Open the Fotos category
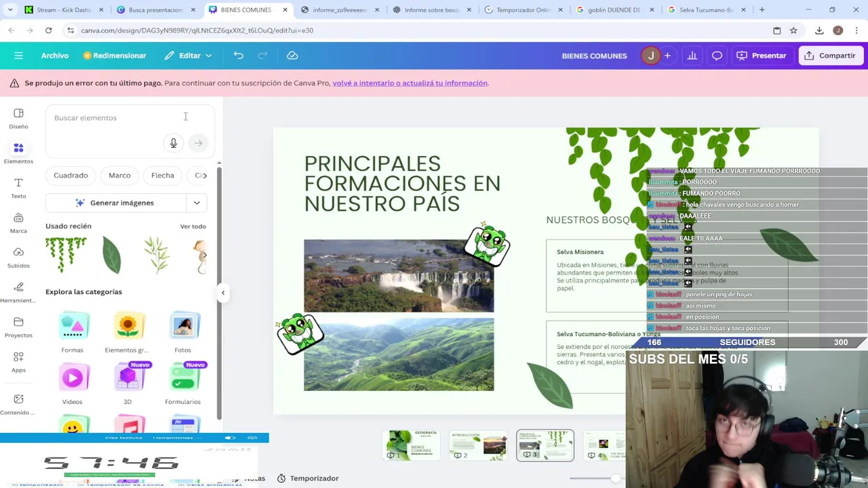 [182, 331]
